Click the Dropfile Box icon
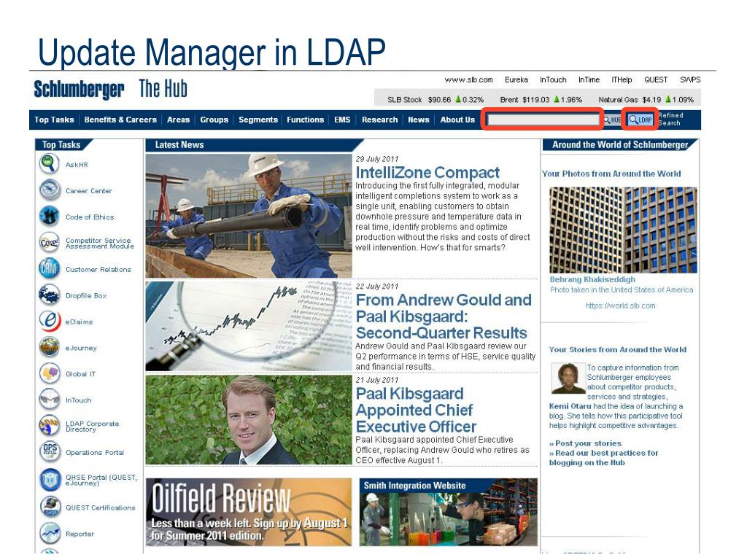The image size is (747, 560). pyautogui.click(x=49, y=295)
